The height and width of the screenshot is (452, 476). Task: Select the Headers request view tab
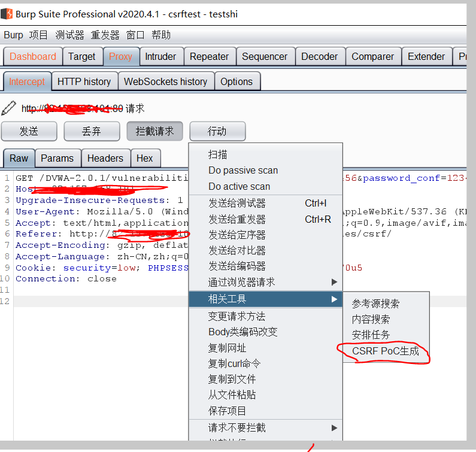(x=105, y=158)
